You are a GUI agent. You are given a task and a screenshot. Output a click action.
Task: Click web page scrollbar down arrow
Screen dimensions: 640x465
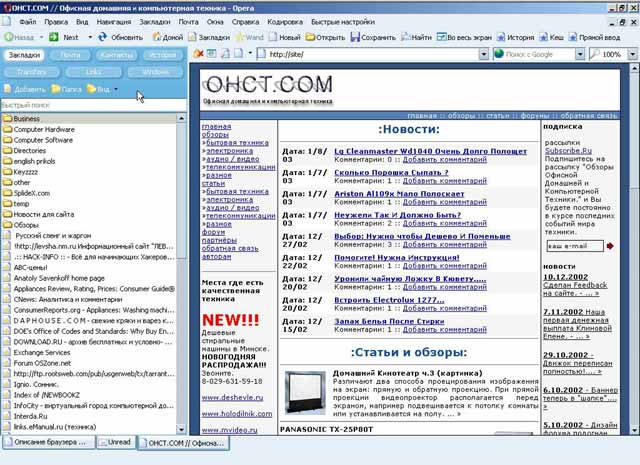634,430
